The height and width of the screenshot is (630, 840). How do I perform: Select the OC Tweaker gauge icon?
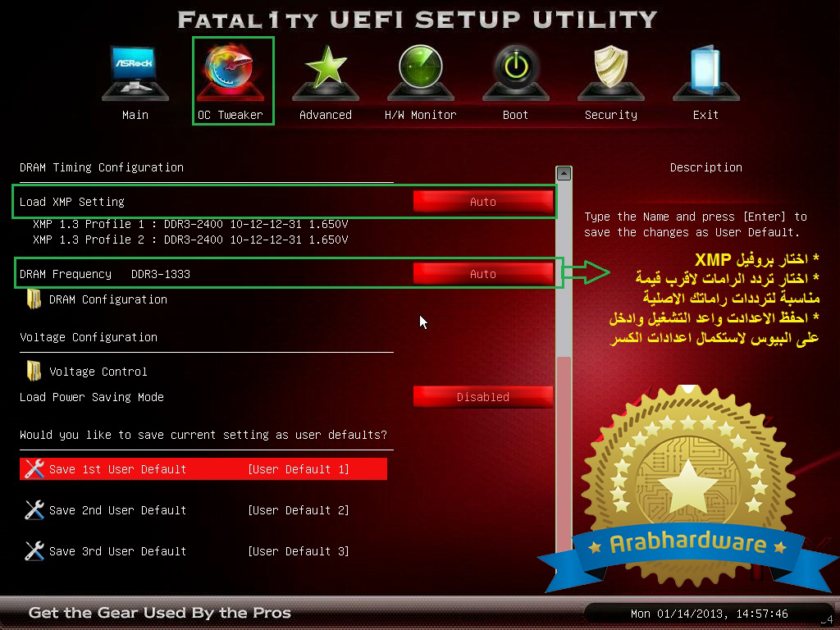pos(231,73)
